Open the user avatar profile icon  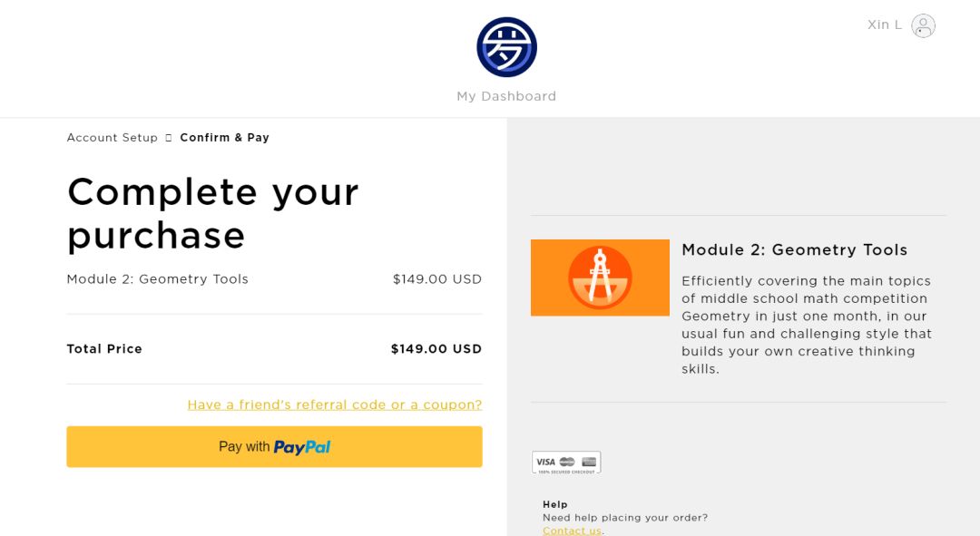point(923,25)
